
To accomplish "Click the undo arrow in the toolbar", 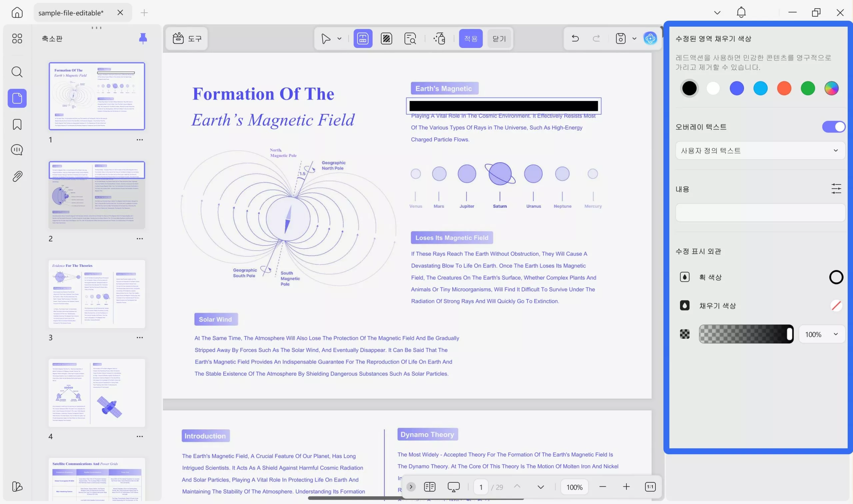I will point(575,38).
